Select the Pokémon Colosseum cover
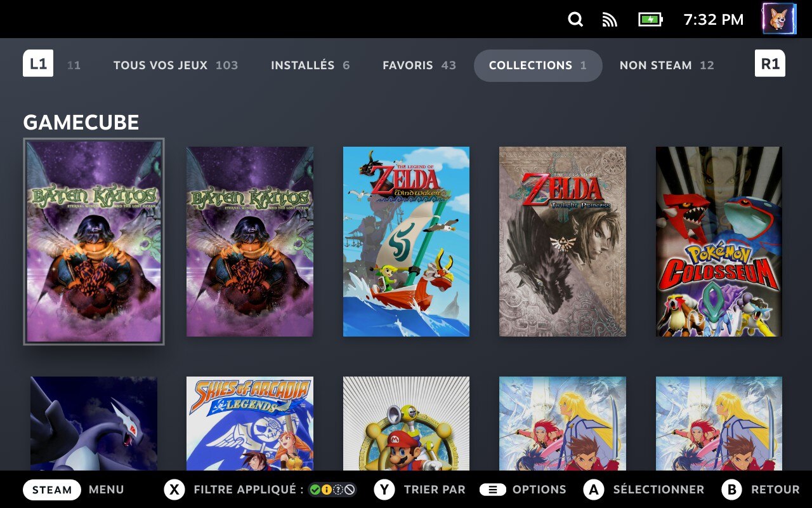812x508 pixels. click(719, 241)
